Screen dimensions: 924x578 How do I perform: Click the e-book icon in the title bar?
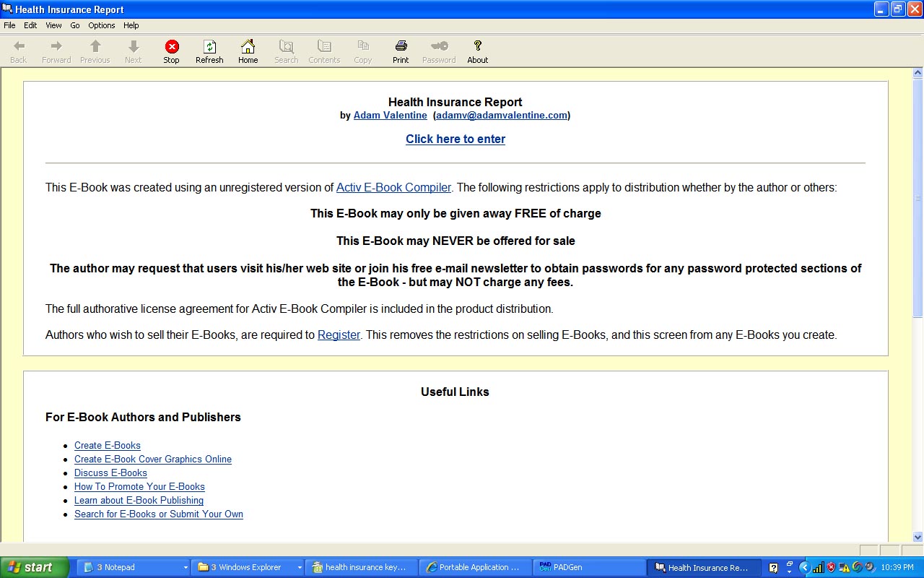coord(7,9)
